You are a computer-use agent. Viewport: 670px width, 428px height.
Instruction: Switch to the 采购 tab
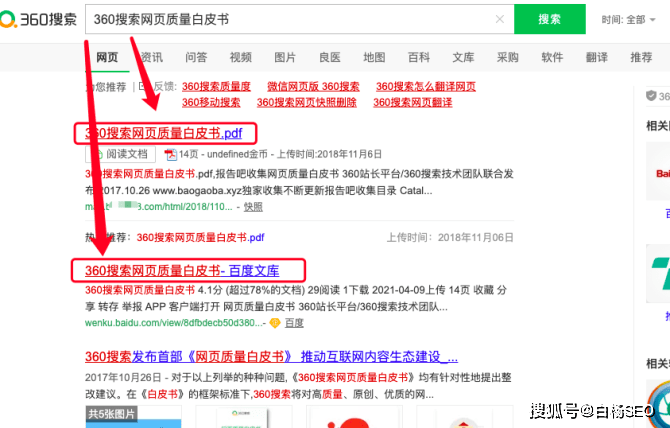[x=508, y=57]
